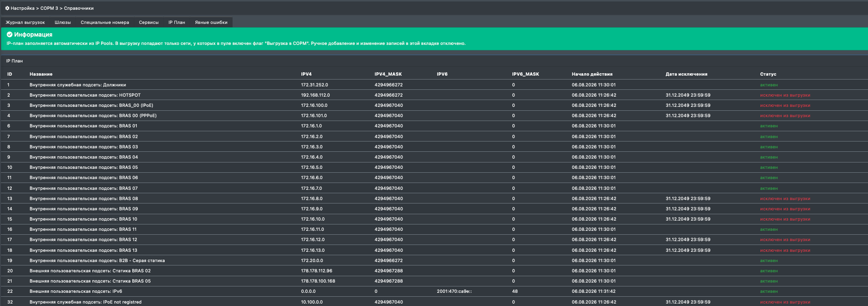Click start time 06.08.2026 11:31:42
This screenshot has width=868, height=306.
click(x=593, y=291)
